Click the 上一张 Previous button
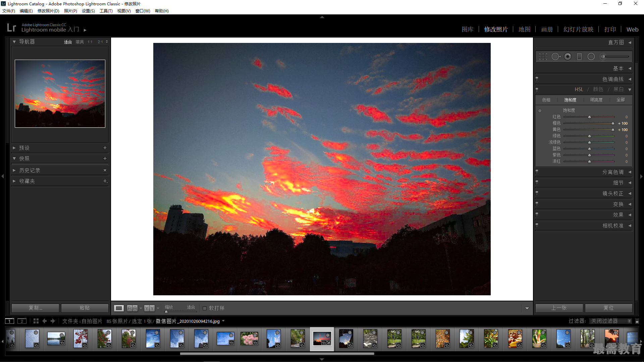This screenshot has height=362, width=644. tap(559, 308)
